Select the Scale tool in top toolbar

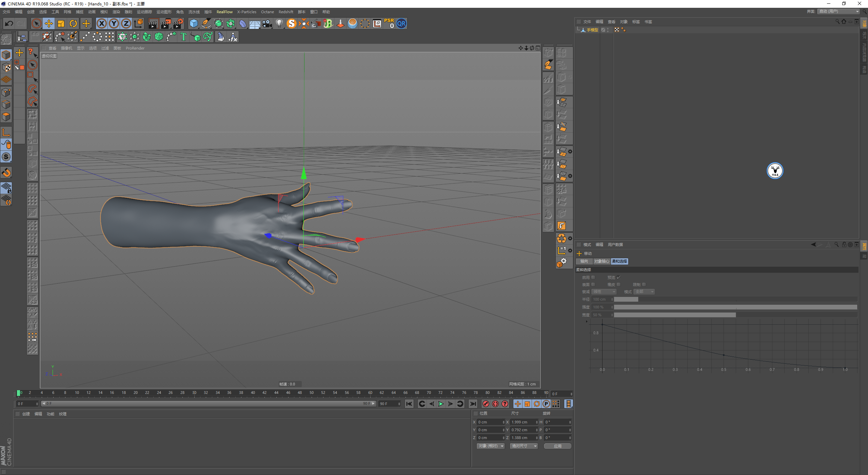(61, 23)
